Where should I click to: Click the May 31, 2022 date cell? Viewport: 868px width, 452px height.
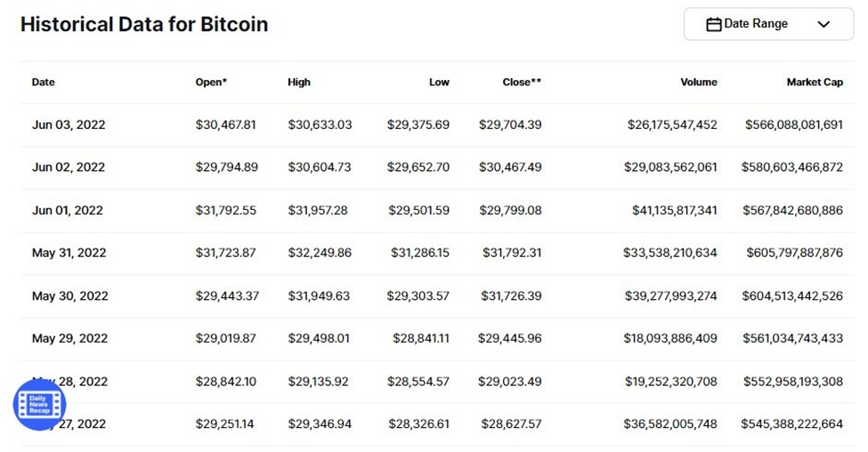69,253
